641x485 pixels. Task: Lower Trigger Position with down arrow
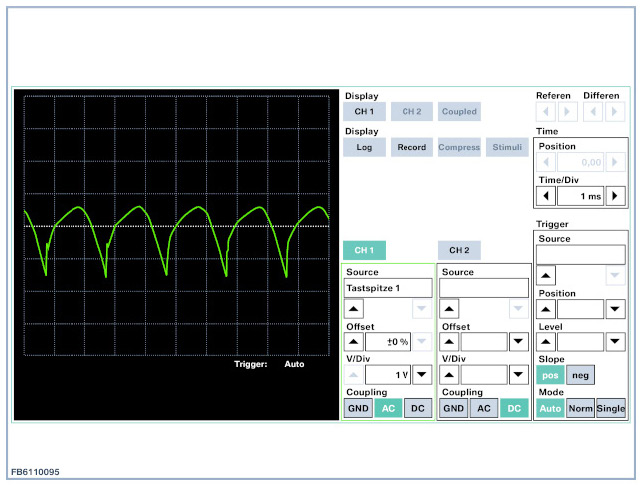click(616, 309)
